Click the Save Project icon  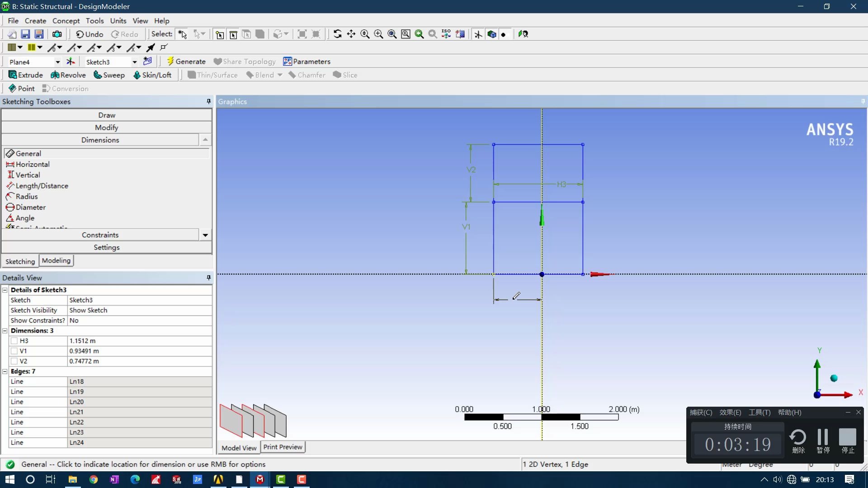pyautogui.click(x=26, y=34)
